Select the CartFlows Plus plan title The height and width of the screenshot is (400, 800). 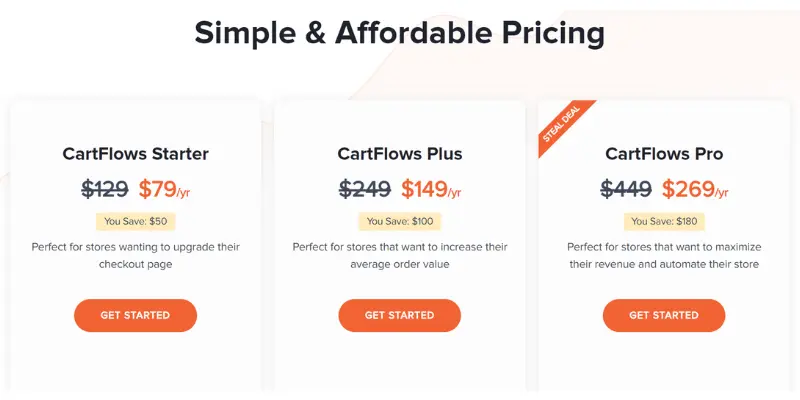tap(399, 154)
